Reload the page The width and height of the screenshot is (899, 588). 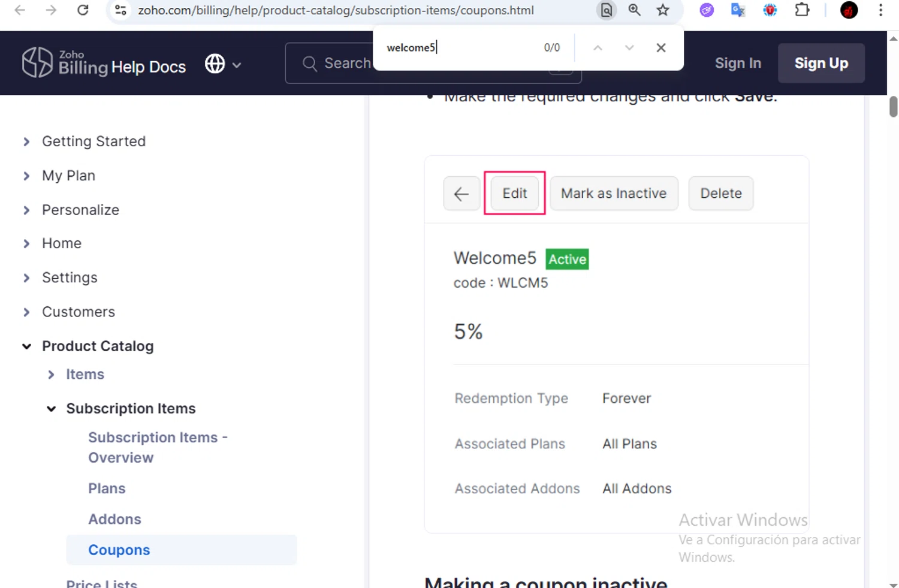point(83,10)
